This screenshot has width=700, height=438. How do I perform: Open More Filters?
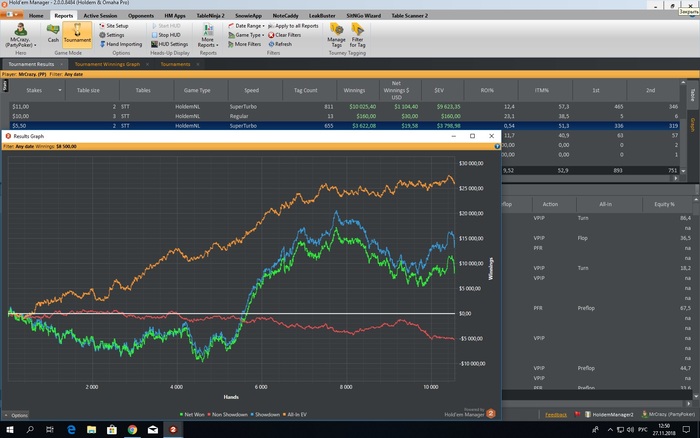click(244, 44)
